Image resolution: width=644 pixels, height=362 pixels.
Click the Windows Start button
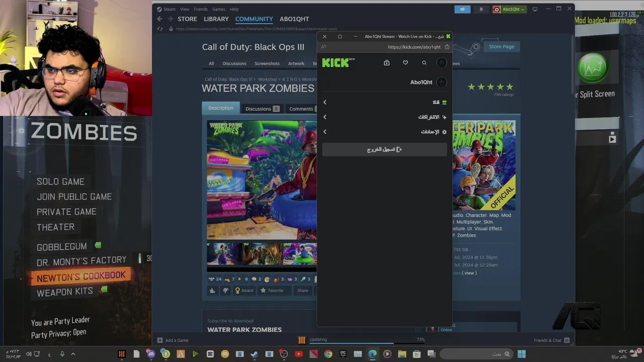[x=521, y=354]
